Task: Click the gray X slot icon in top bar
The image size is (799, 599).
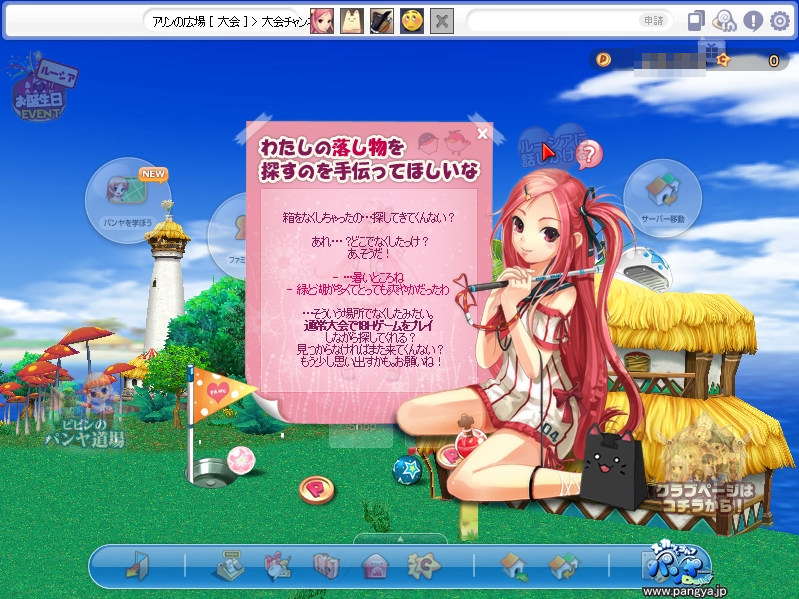Action: (x=442, y=21)
